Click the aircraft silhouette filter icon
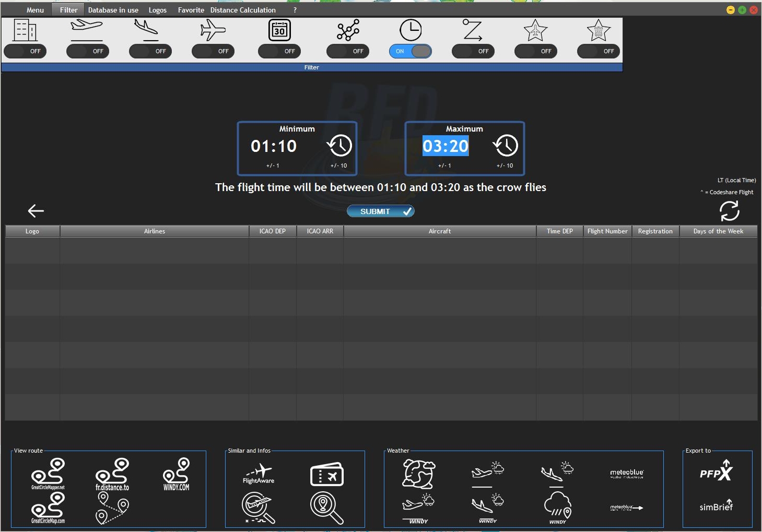The height and width of the screenshot is (532, 762). pyautogui.click(x=213, y=30)
